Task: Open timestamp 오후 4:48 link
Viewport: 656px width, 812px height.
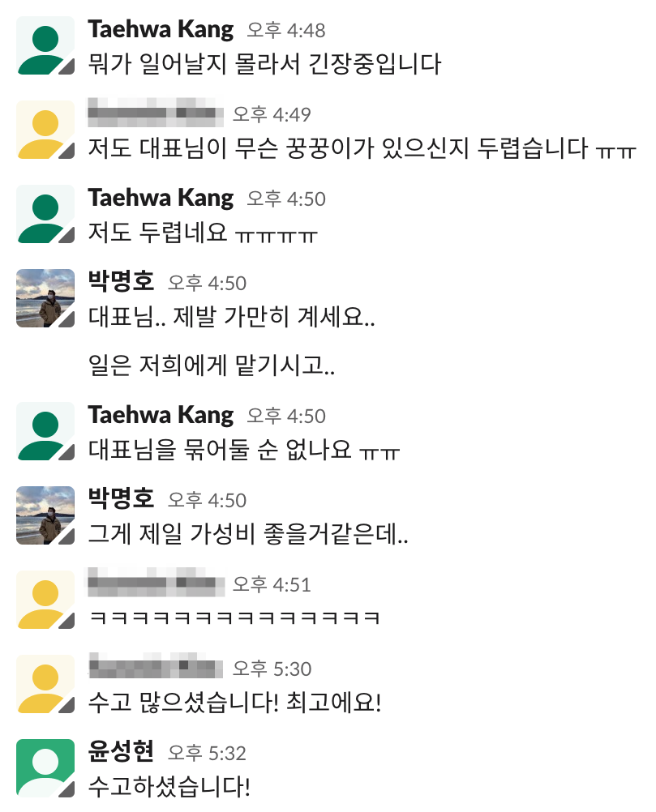Action: (286, 31)
